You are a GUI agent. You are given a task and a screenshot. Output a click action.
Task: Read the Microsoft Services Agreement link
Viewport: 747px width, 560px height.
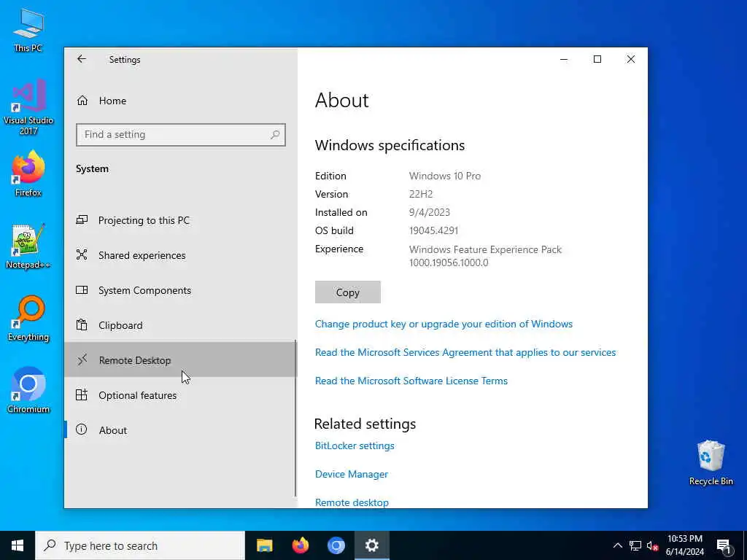click(465, 352)
